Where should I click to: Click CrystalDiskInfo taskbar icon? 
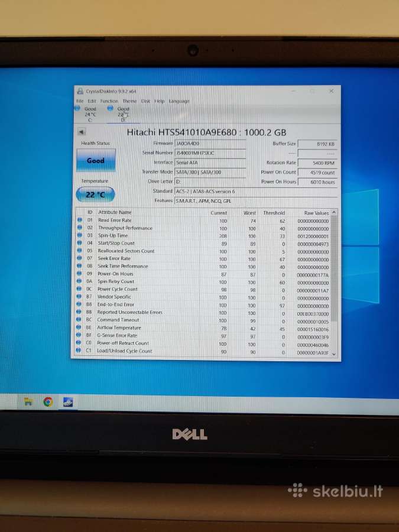68,402
